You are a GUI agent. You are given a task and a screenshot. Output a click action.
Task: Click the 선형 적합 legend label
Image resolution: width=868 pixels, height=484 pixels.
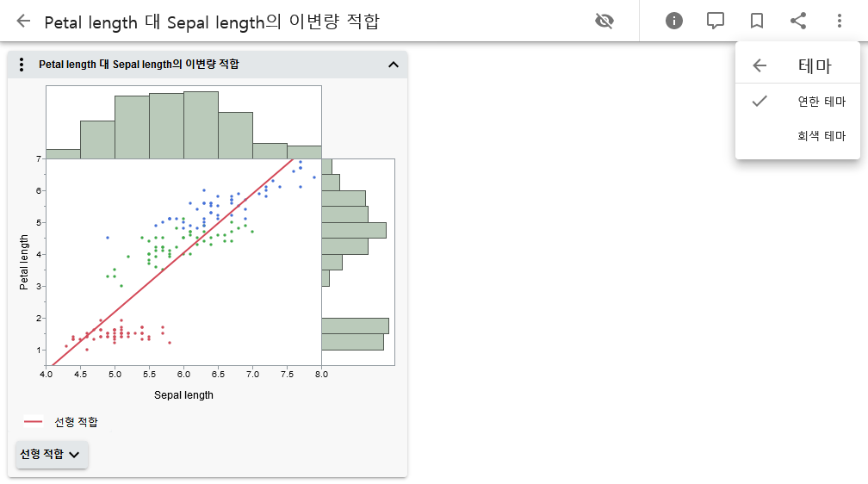77,422
